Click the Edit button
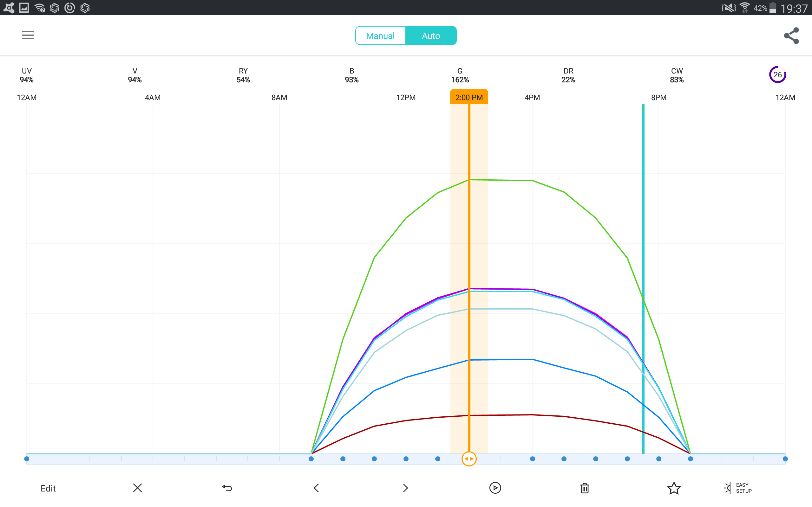Image resolution: width=812 pixels, height=507 pixels. point(48,488)
